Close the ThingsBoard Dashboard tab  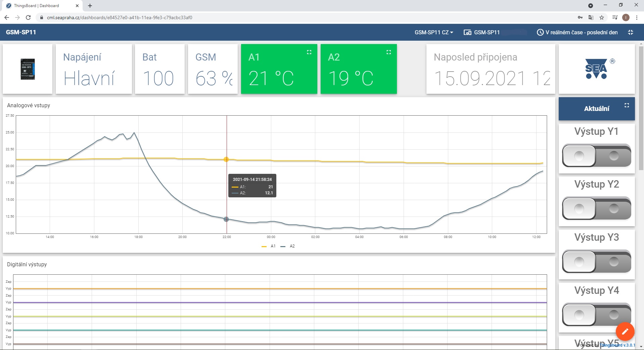[77, 6]
